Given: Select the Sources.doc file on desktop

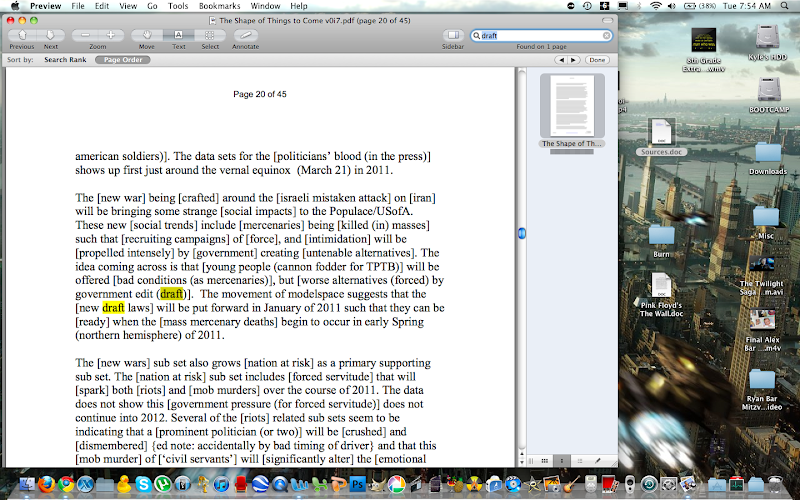Looking at the screenshot, I should (x=661, y=137).
